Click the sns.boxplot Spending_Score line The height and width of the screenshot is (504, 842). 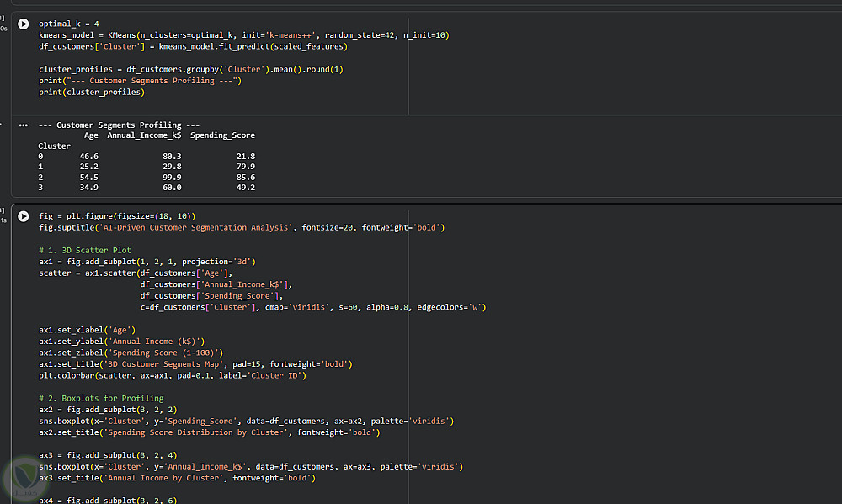coord(247,421)
